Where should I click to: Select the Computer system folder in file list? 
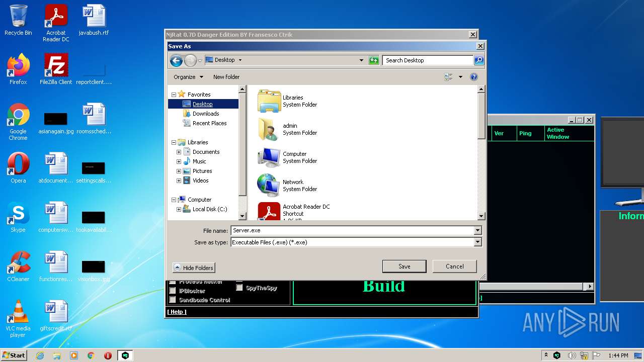coord(287,157)
